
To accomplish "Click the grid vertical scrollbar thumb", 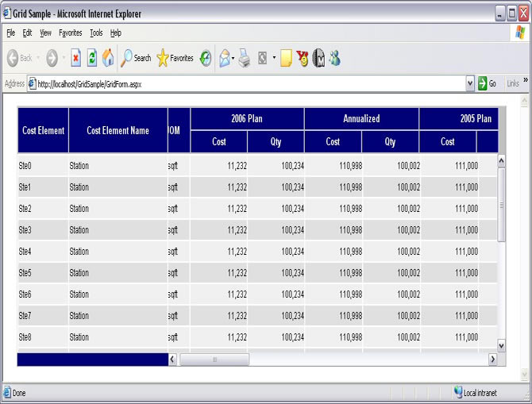I will pos(501,205).
